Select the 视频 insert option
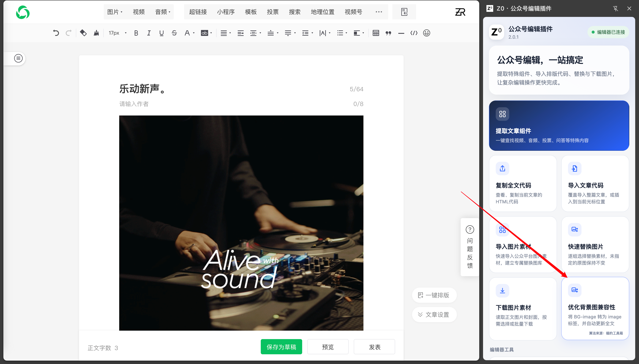This screenshot has width=639, height=364. click(139, 12)
